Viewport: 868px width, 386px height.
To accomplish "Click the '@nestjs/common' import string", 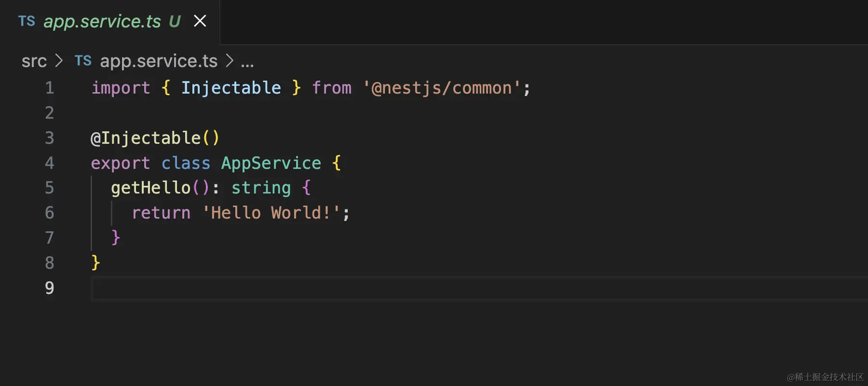I will (x=442, y=88).
